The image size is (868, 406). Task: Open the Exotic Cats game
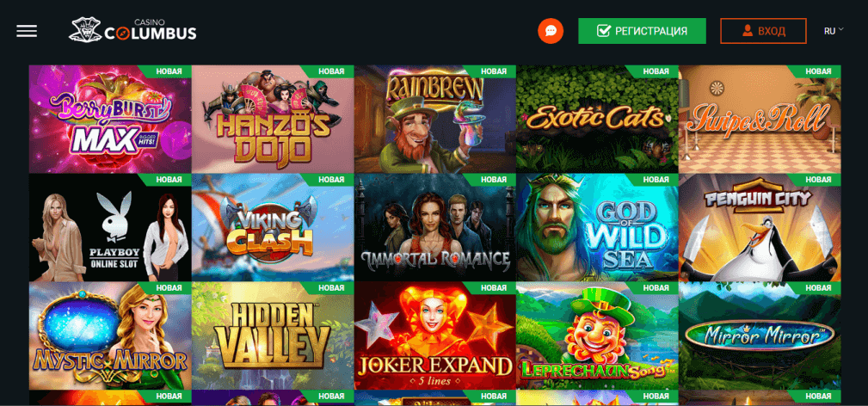597,119
